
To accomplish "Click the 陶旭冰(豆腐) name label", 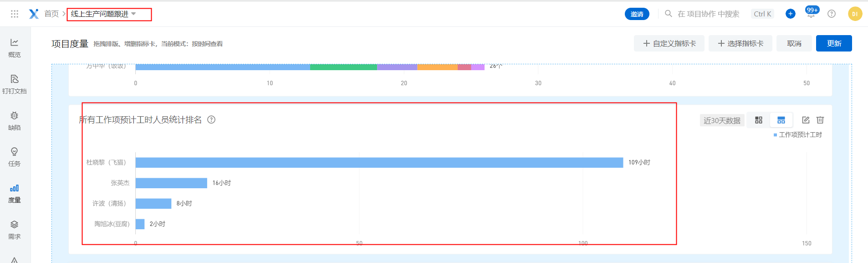I will click(112, 224).
